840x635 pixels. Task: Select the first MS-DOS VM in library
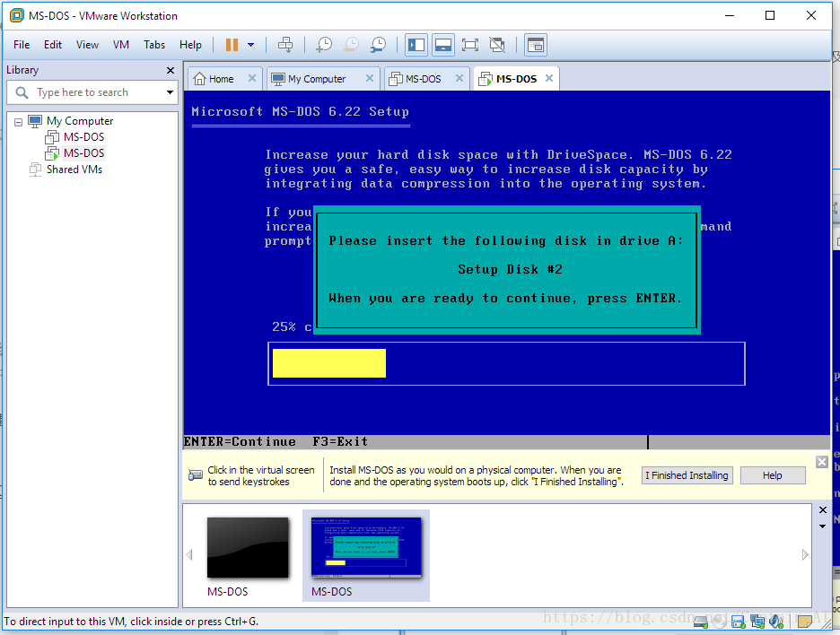[83, 137]
